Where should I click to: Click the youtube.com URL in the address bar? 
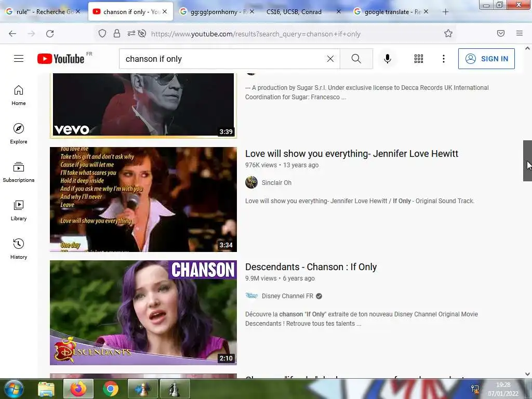(256, 34)
